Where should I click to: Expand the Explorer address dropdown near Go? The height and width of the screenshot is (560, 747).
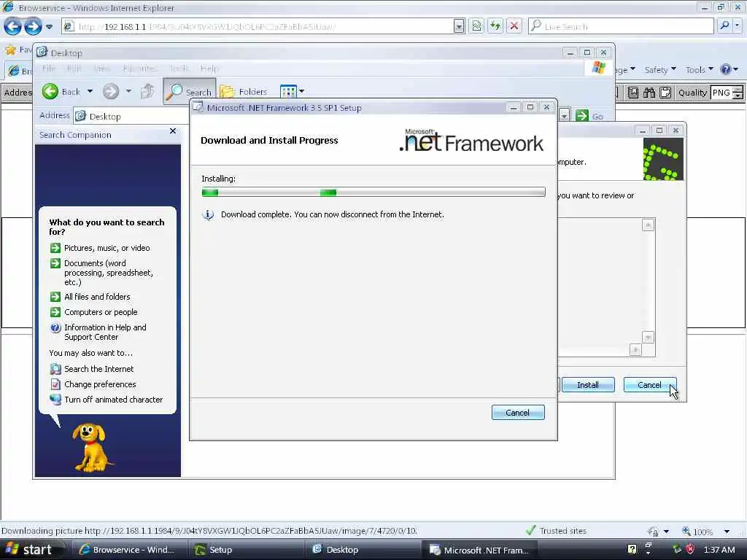point(564,116)
